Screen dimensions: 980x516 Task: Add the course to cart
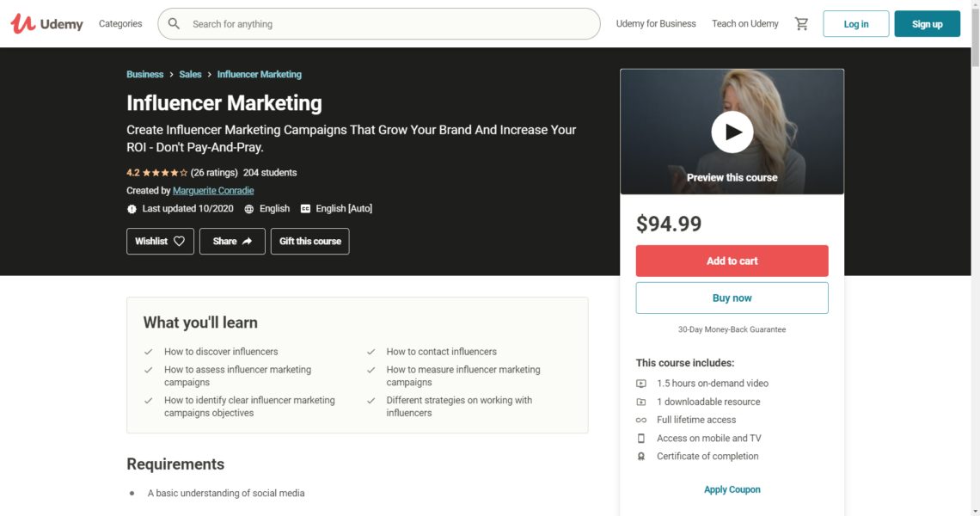click(732, 261)
